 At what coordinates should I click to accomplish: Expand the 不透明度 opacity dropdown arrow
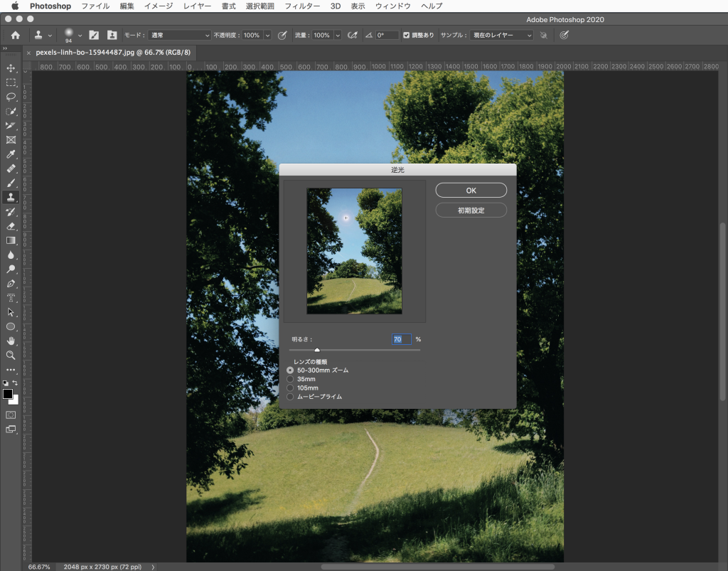click(x=268, y=35)
